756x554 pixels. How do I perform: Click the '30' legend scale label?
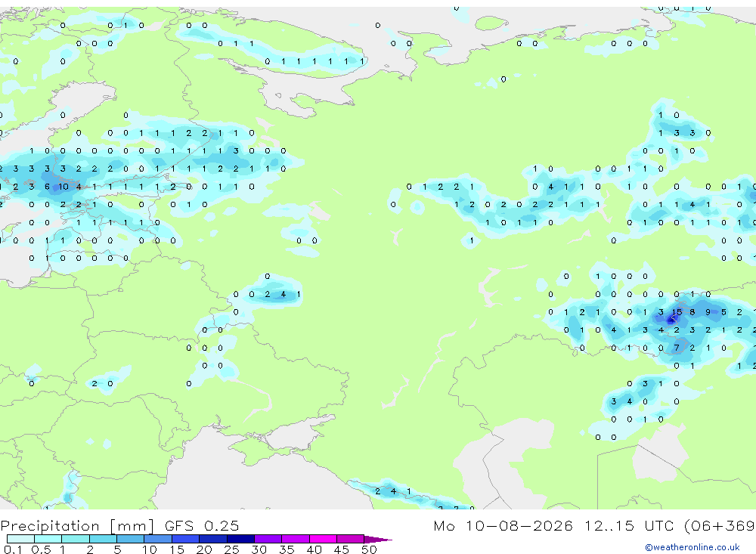click(x=259, y=549)
